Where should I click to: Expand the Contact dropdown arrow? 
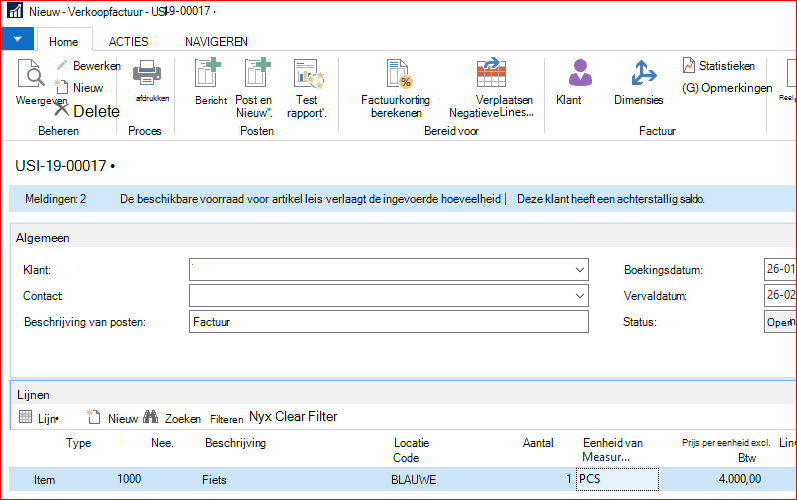click(x=579, y=296)
